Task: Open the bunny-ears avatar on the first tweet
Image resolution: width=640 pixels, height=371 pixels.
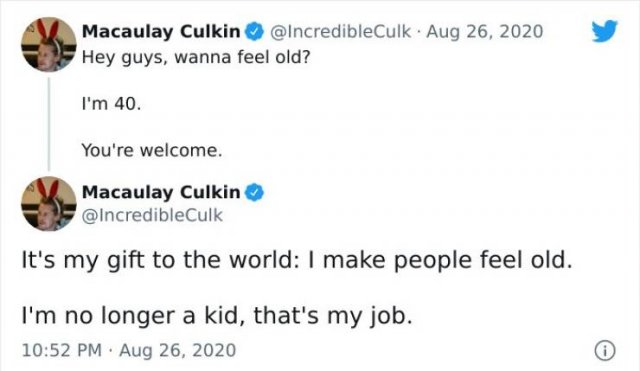Action: (x=49, y=44)
